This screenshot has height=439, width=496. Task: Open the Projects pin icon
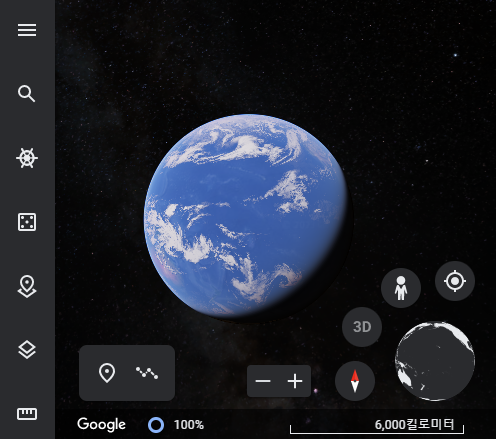pos(27,286)
